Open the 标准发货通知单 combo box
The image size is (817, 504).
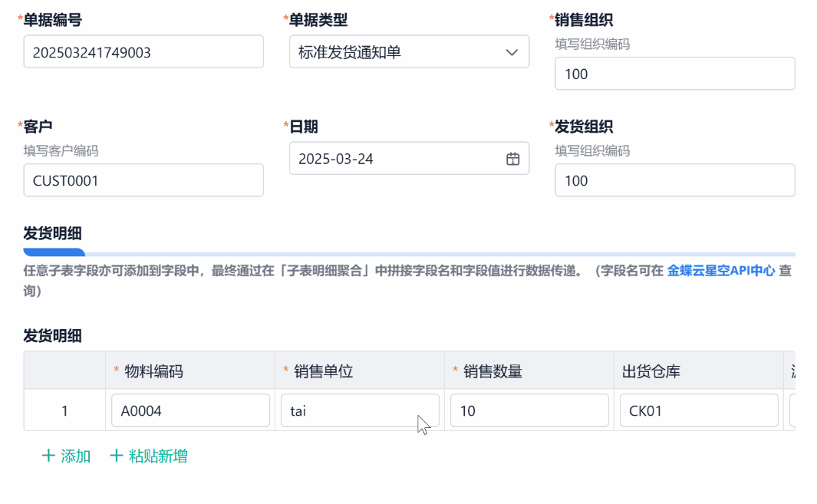399,52
